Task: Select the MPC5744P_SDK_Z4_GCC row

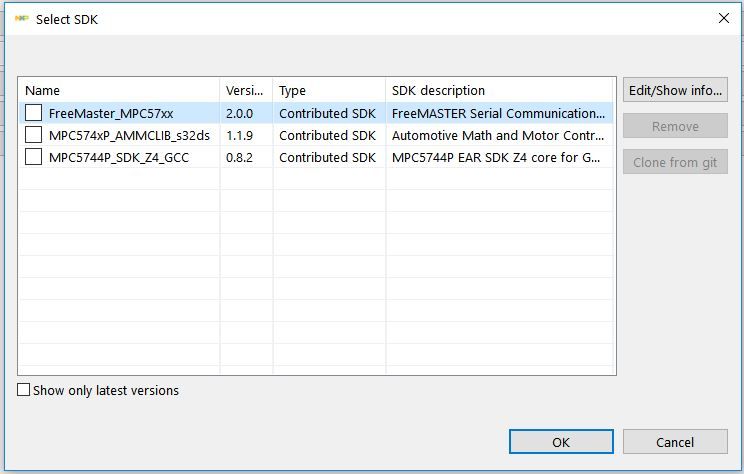Action: pos(118,157)
